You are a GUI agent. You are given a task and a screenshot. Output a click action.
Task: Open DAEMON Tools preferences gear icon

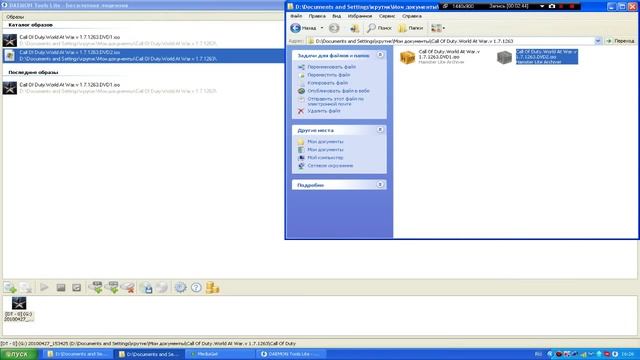pos(180,287)
